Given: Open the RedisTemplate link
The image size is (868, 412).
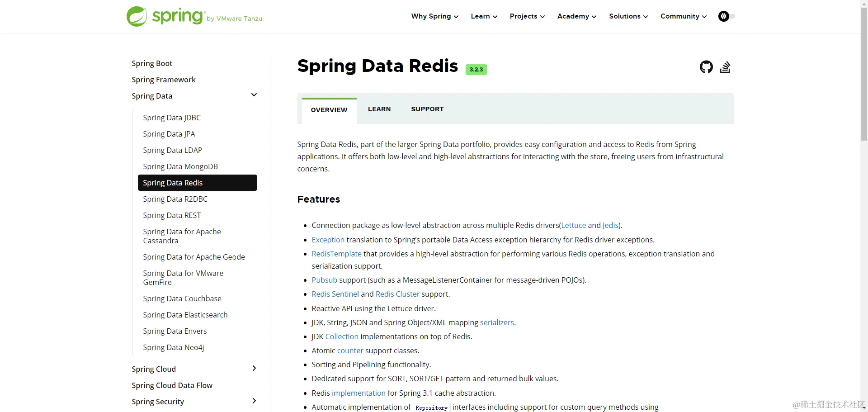Looking at the screenshot, I should coord(336,254).
